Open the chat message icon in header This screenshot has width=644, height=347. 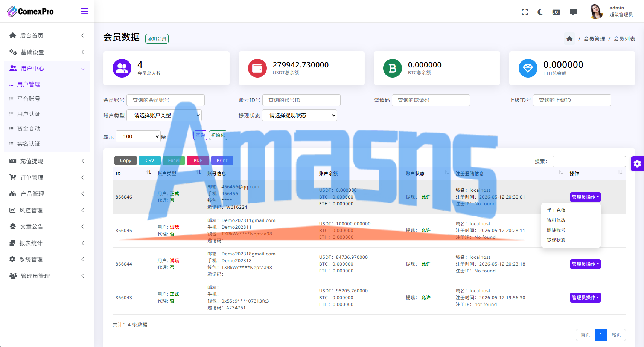click(573, 12)
